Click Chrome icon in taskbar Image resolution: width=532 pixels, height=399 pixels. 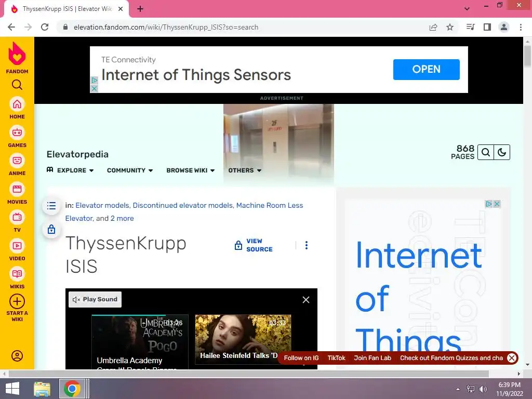click(72, 389)
